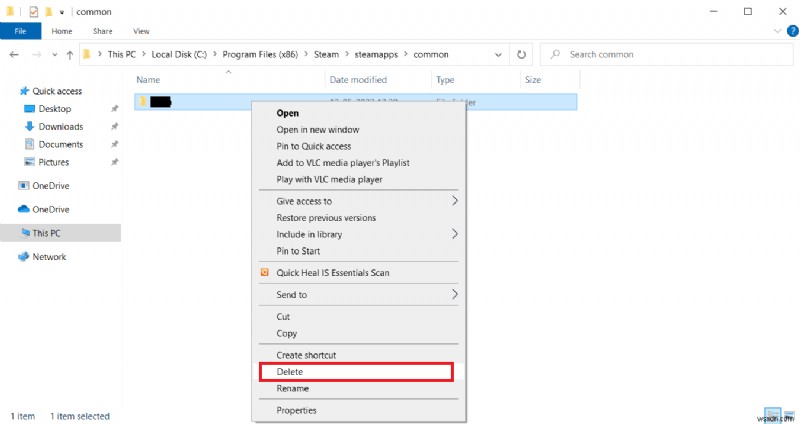Refresh the common folder view

[x=521, y=54]
